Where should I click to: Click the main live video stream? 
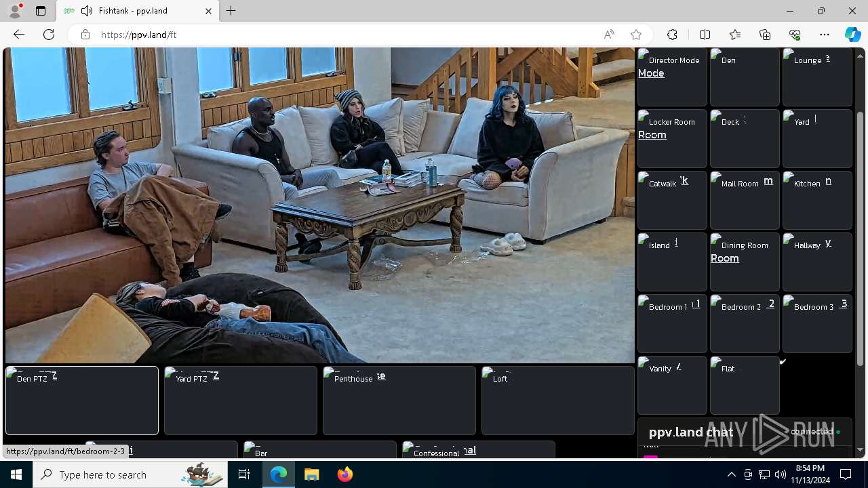point(319,205)
